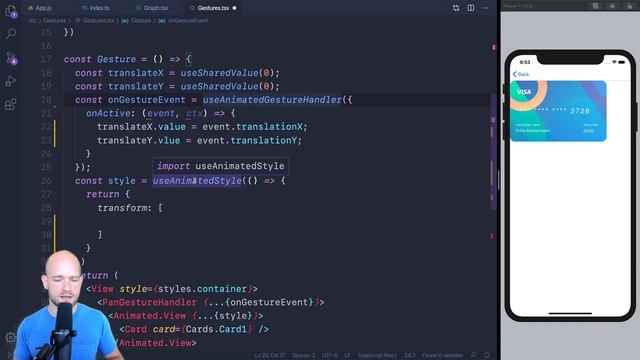Click the Open Changes icon in editor title
The height and width of the screenshot is (360, 640).
coord(456,8)
